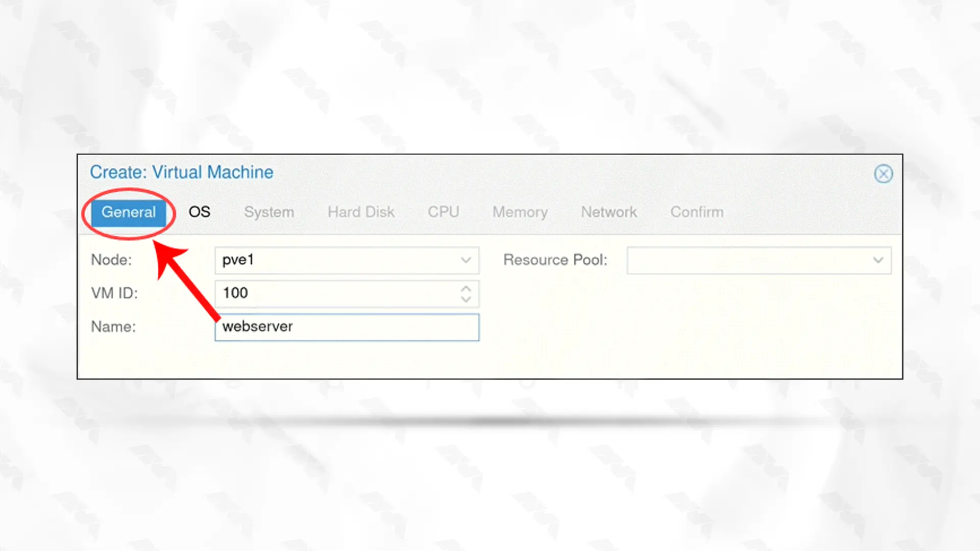Open the CPU tab
This screenshot has width=980, height=551.
click(444, 212)
